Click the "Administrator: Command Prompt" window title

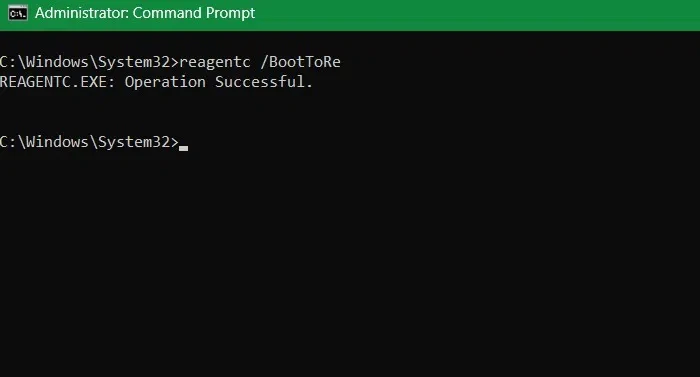145,13
